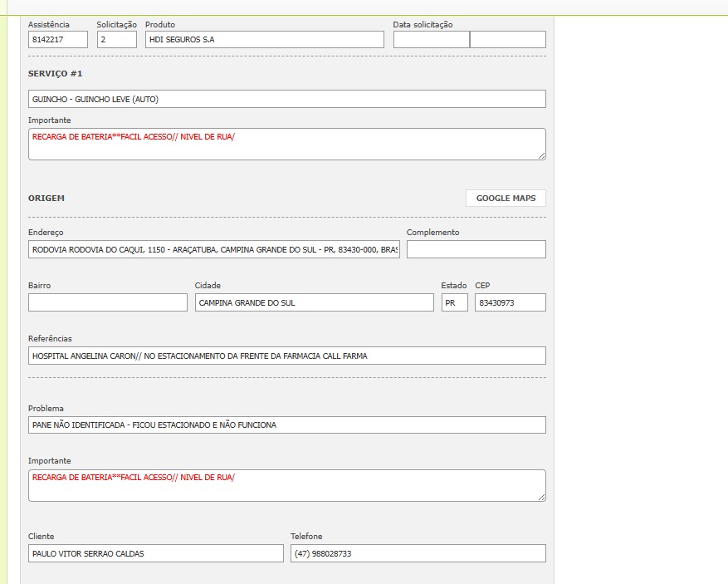
Task: Select the CEP field 83430973
Action: (x=510, y=302)
